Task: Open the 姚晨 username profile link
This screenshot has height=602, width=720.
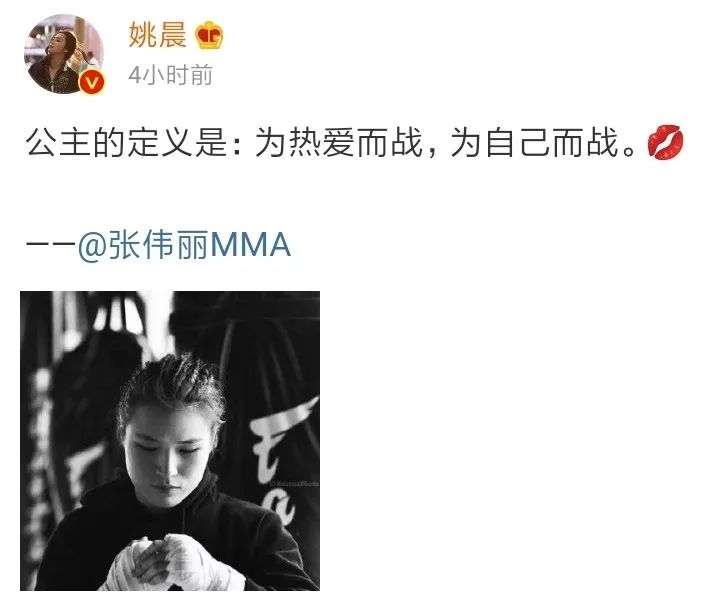Action: click(158, 34)
